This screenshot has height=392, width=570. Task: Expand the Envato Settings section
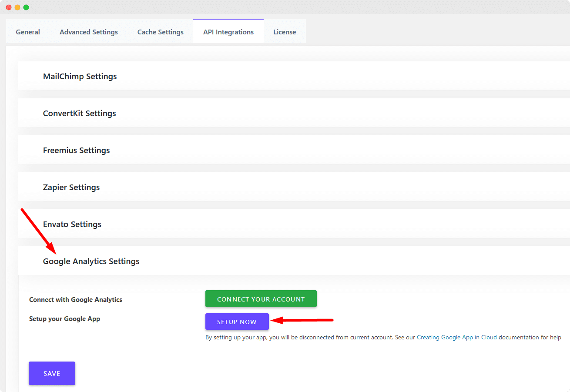tap(294, 224)
